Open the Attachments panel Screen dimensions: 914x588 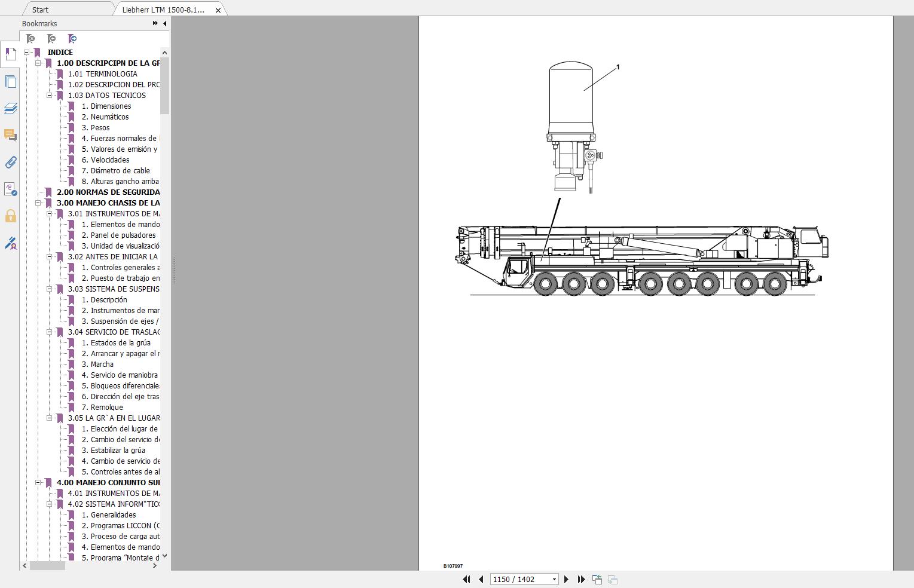point(10,162)
